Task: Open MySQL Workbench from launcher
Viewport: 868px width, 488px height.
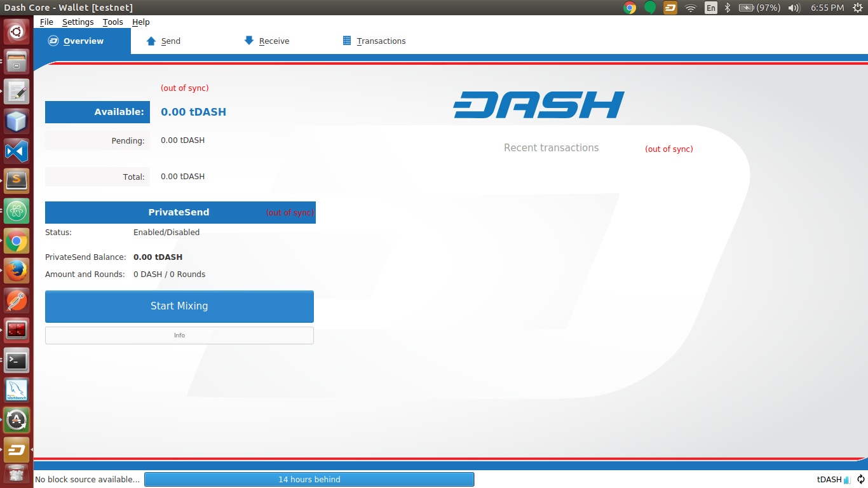Action: point(17,390)
